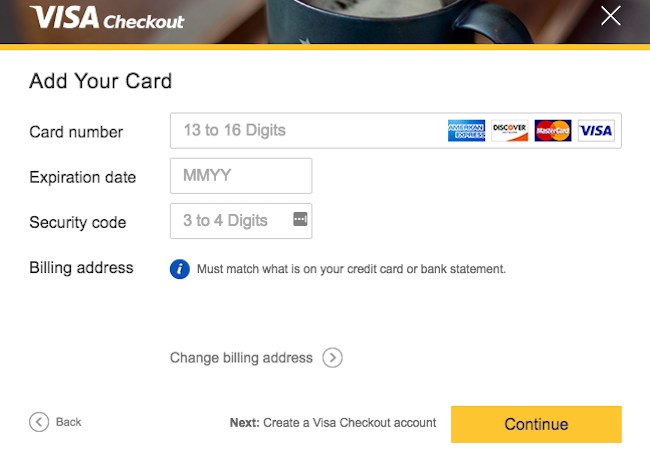650x449 pixels.
Task: Click the Expiration date label
Action: (82, 177)
